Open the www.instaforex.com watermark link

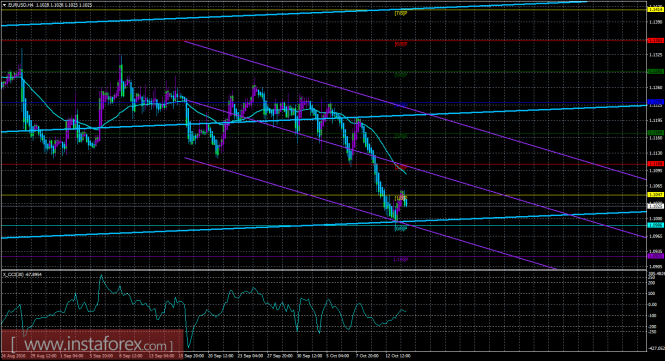point(92,345)
